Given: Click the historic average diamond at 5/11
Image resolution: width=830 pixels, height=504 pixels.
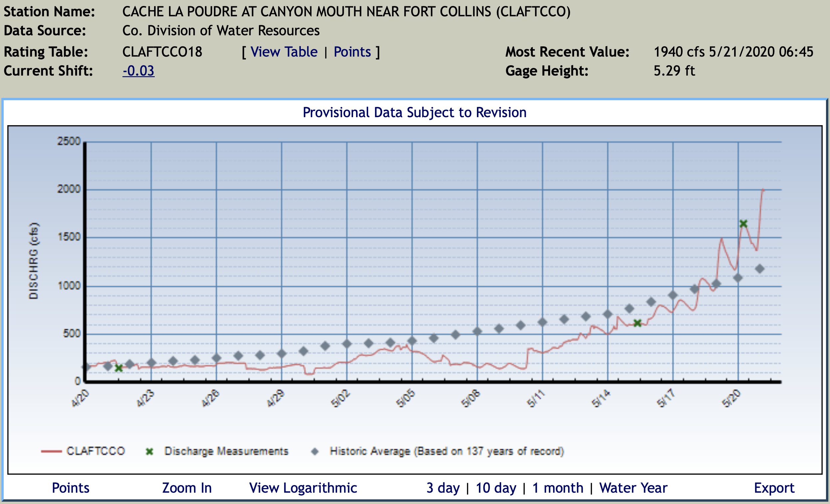Looking at the screenshot, I should tap(542, 322).
